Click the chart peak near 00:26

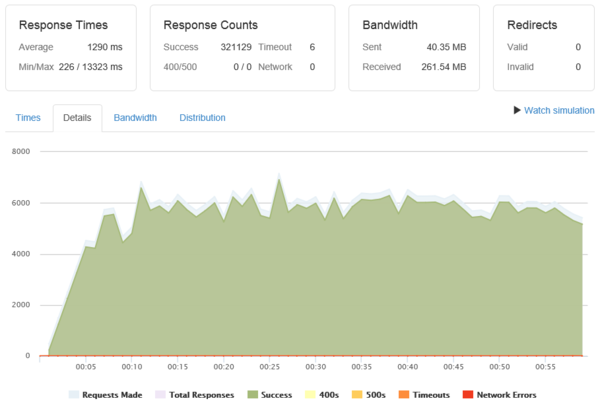click(279, 179)
